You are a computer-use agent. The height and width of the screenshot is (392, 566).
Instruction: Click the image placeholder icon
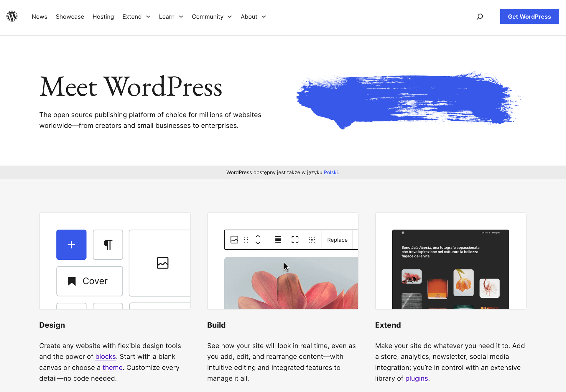click(x=162, y=263)
